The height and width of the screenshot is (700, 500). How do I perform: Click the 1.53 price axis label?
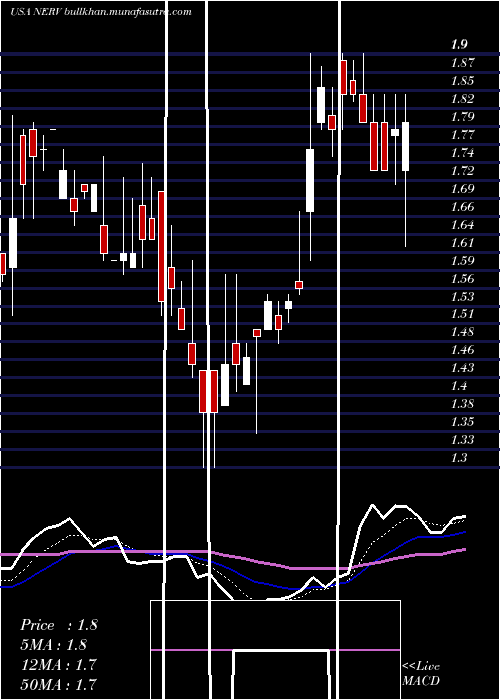click(x=462, y=296)
